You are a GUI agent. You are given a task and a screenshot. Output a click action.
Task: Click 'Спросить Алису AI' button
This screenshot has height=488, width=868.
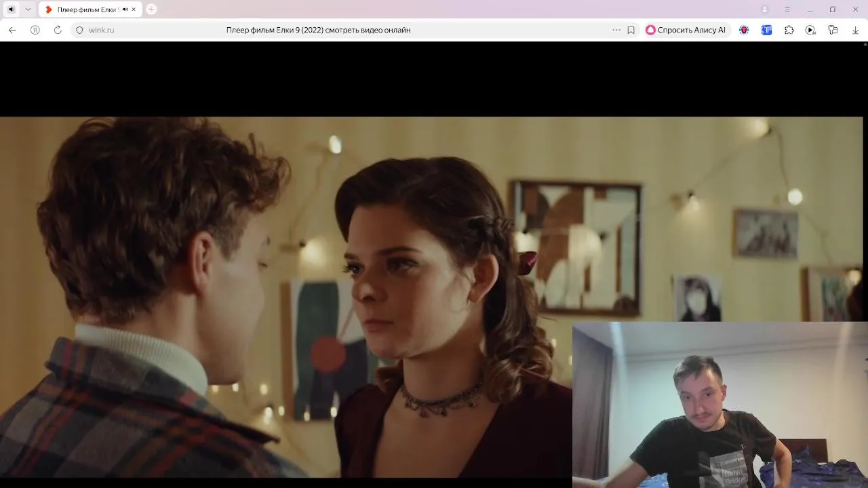click(x=686, y=30)
